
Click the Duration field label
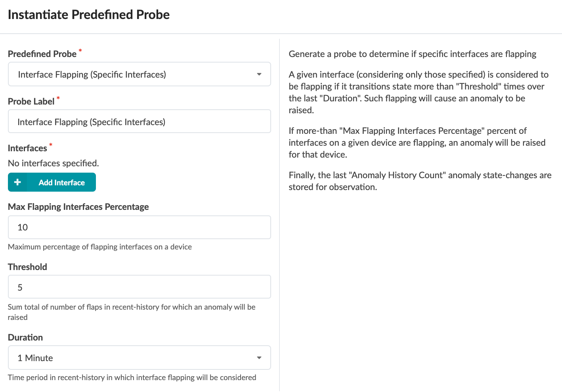[25, 337]
